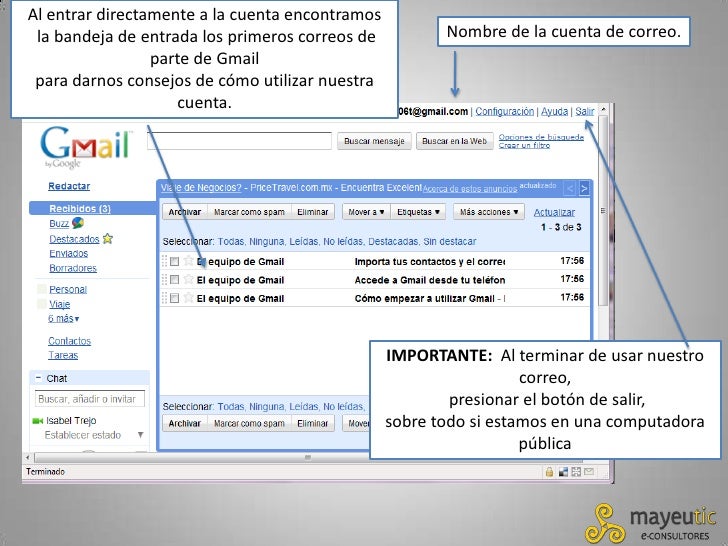
Task: Click 'Buscar en la Web' button
Action: (455, 141)
